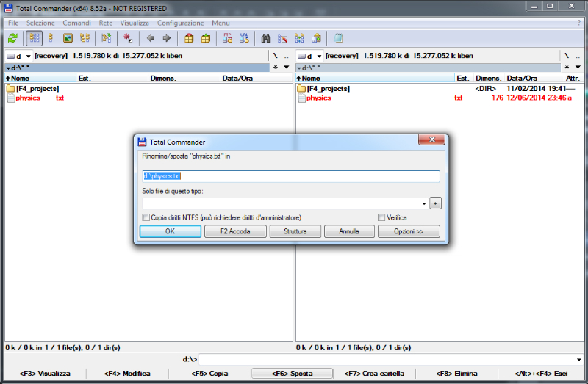Click the Notepad icon in toolbar
This screenshot has height=384, width=588.
(338, 38)
